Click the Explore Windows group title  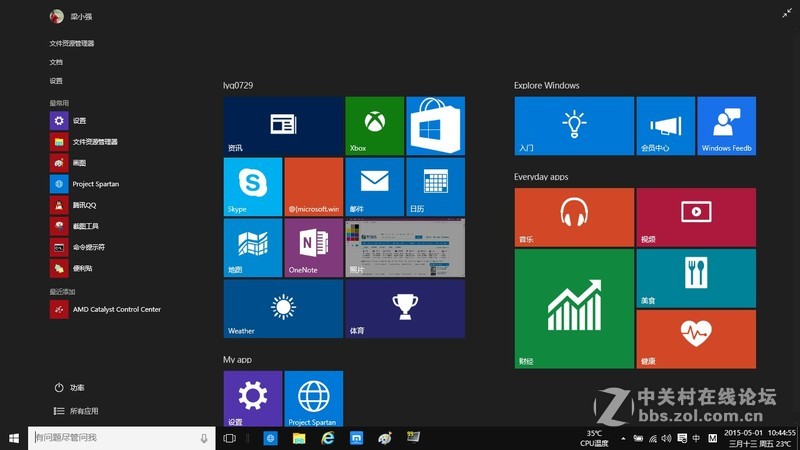tap(546, 86)
